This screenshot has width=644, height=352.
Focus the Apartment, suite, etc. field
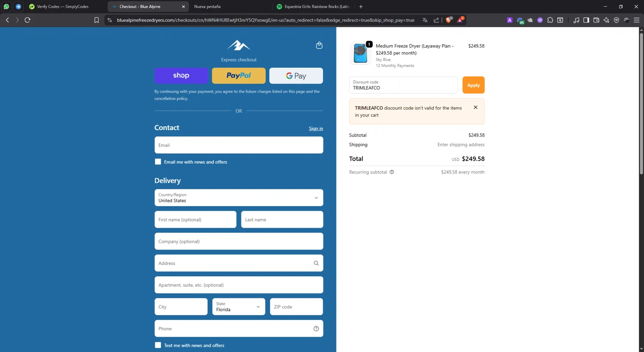point(239,285)
